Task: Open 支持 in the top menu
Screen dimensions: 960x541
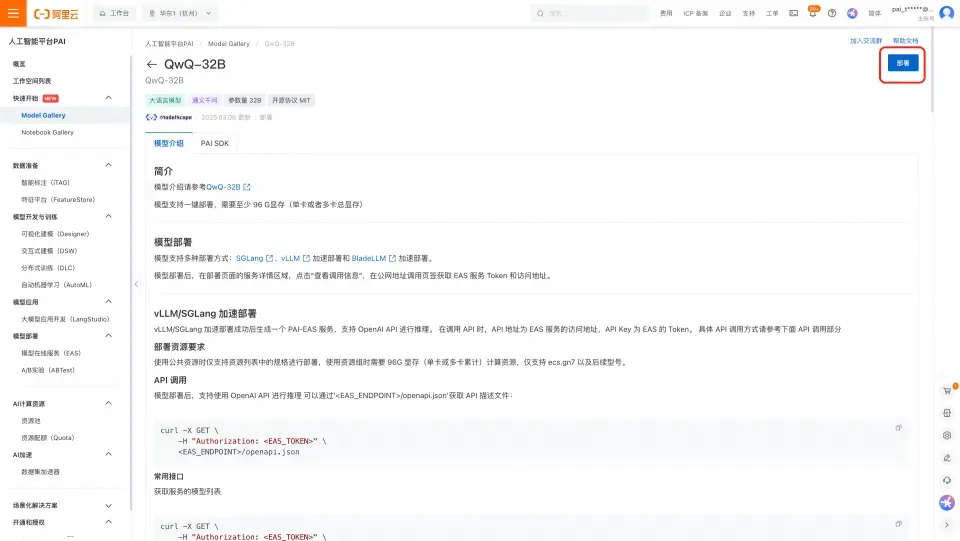Action: coord(749,13)
